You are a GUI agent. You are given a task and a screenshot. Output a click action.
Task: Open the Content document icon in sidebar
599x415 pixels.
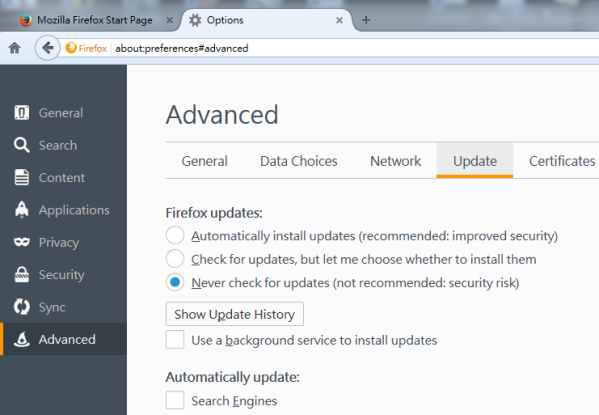tap(22, 177)
